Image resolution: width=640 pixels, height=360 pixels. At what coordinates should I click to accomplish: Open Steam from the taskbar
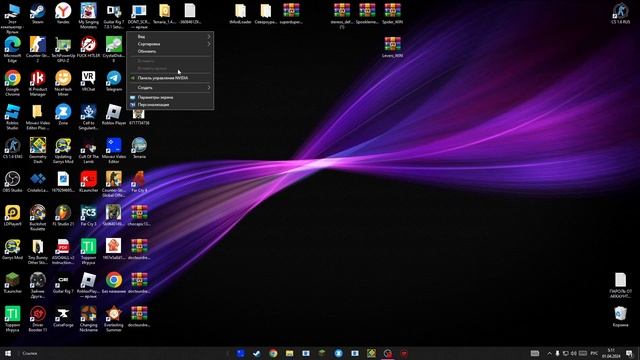click(x=257, y=353)
